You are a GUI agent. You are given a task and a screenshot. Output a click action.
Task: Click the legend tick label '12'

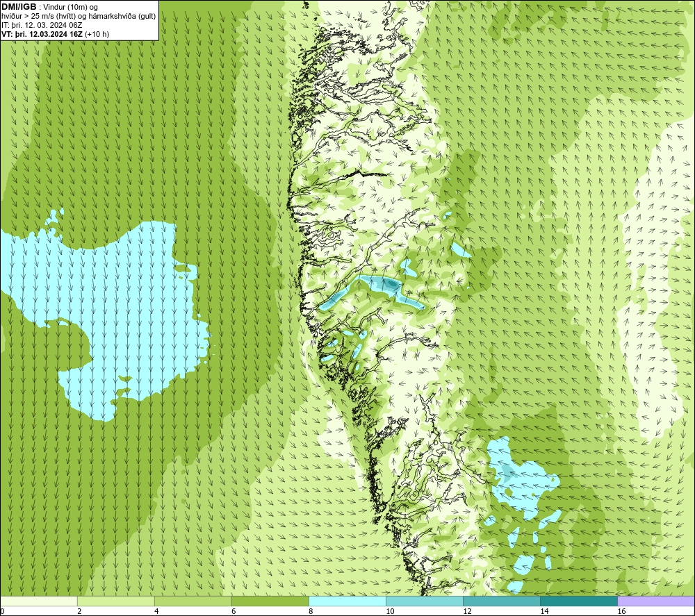click(x=467, y=612)
